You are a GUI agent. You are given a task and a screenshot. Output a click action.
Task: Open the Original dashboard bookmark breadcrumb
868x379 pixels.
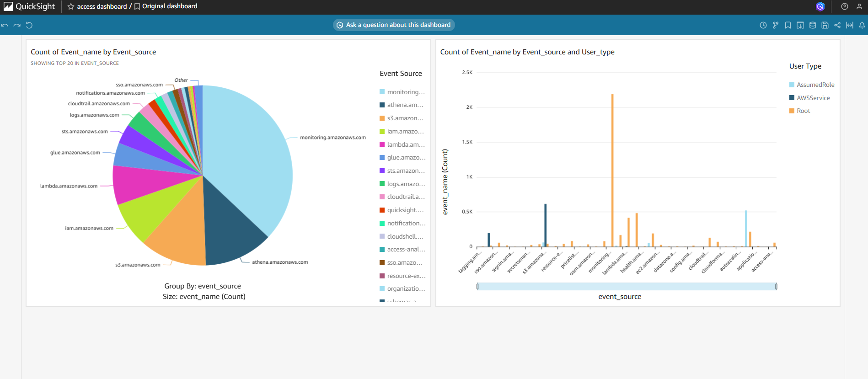point(166,6)
